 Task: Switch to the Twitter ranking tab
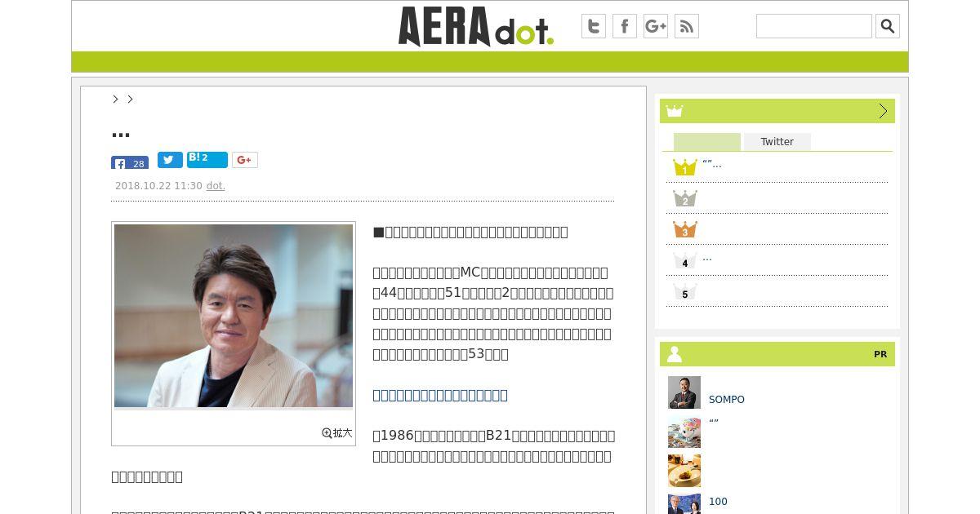pos(777,142)
